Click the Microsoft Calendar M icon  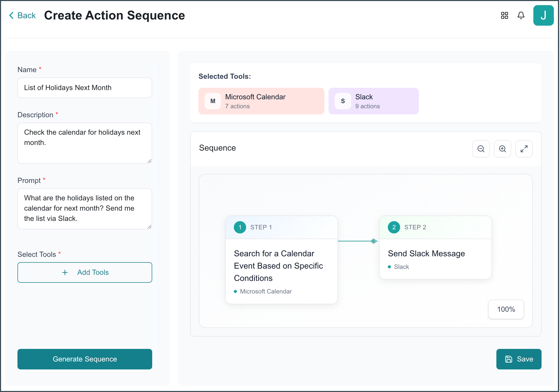[x=213, y=101]
